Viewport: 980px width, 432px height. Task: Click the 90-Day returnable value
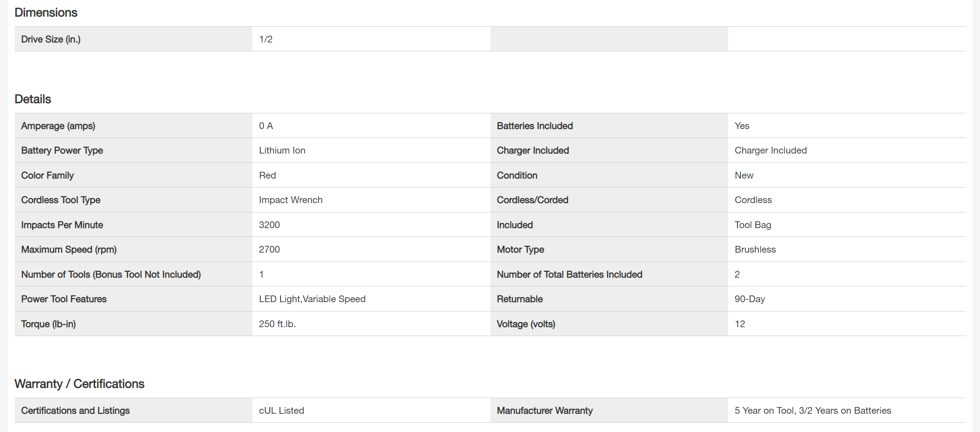(750, 299)
